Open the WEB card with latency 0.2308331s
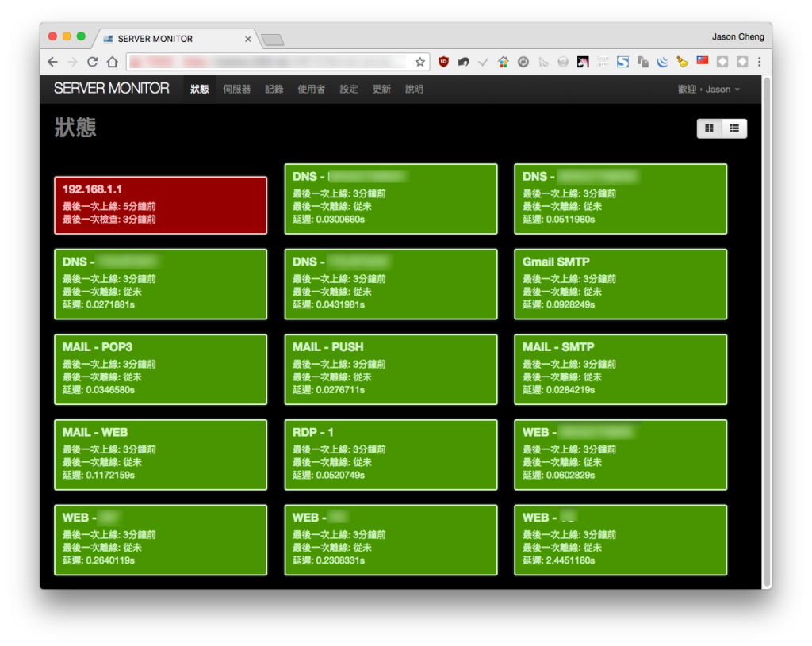 pyautogui.click(x=391, y=540)
